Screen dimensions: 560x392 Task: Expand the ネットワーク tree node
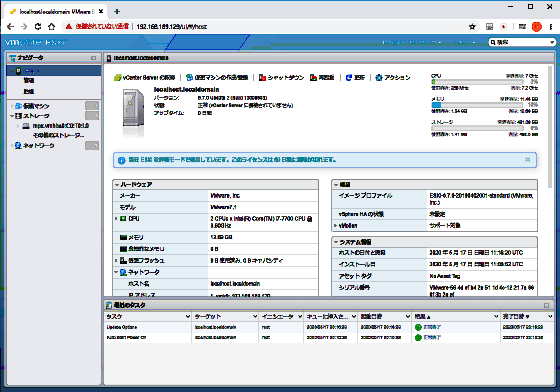[12, 146]
